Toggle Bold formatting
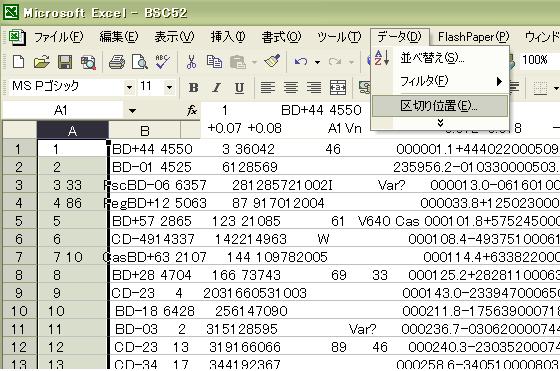The image size is (560, 371). click(x=193, y=87)
